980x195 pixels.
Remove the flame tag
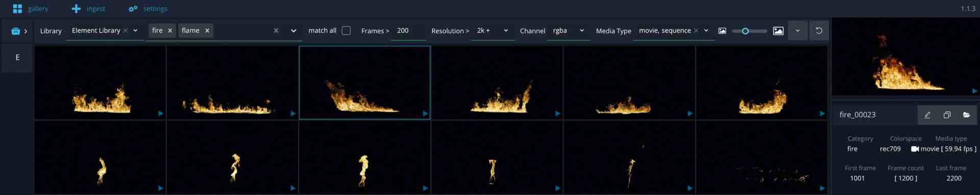[x=207, y=31]
